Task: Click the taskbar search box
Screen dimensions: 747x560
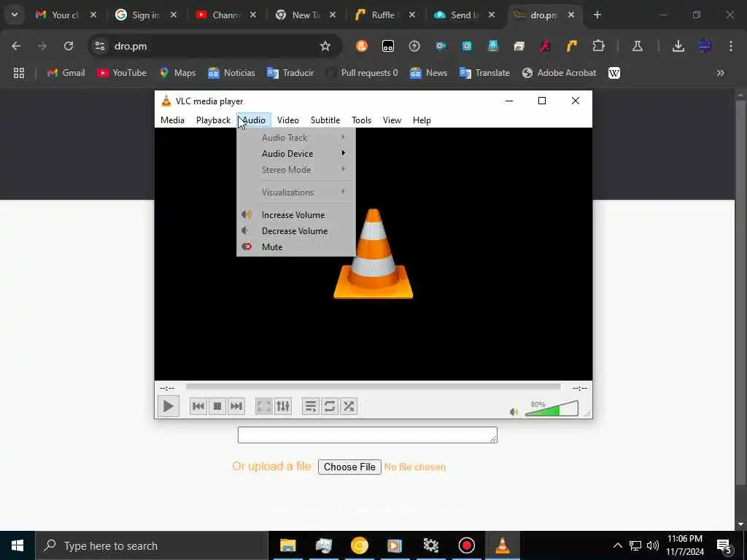Action: [152, 545]
